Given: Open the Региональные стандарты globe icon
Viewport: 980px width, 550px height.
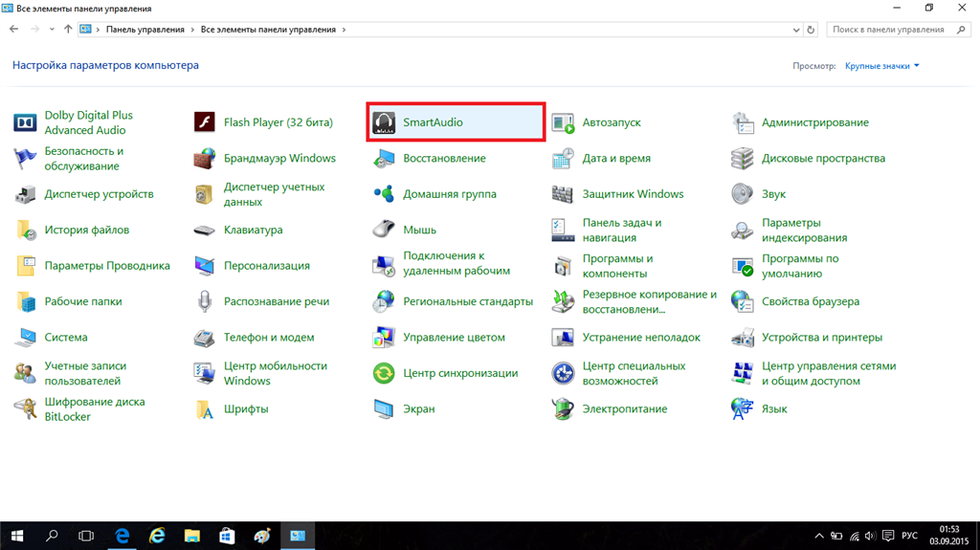Looking at the screenshot, I should pyautogui.click(x=384, y=301).
